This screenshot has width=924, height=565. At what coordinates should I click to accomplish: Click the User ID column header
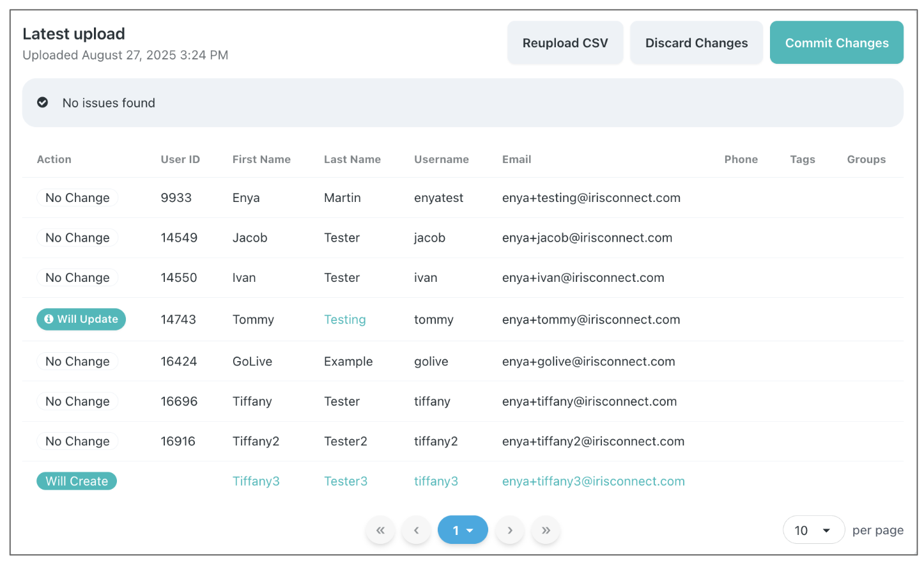tap(180, 159)
